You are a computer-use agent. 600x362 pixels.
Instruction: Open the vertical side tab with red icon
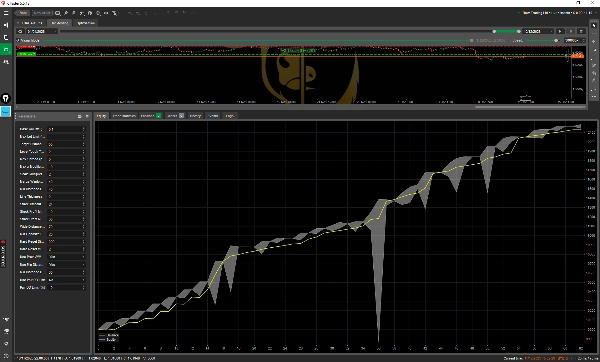[x=3, y=254]
